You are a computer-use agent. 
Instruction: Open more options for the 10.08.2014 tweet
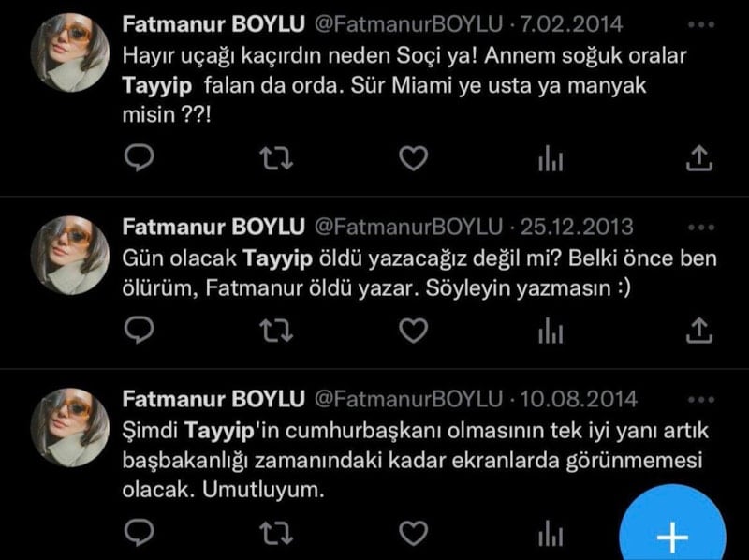701,400
